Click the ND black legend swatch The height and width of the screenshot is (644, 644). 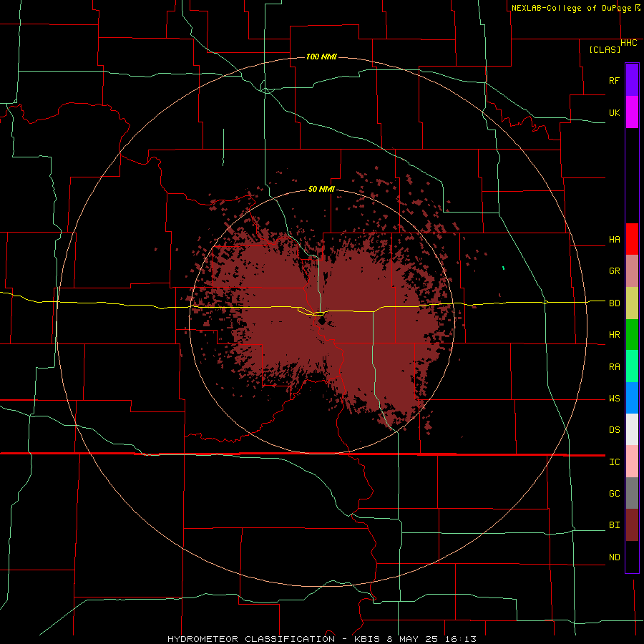tap(632, 557)
